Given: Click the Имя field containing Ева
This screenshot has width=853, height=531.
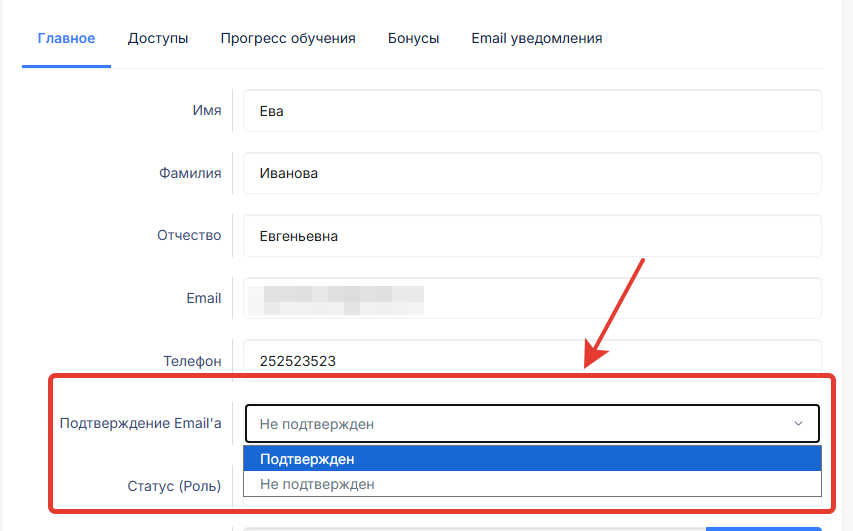Looking at the screenshot, I should (530, 111).
